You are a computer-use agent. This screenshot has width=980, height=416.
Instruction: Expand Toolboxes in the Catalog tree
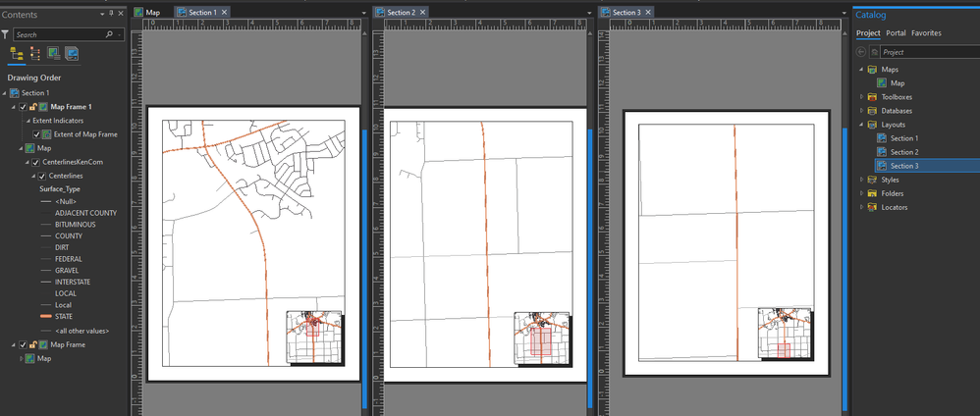[862, 97]
